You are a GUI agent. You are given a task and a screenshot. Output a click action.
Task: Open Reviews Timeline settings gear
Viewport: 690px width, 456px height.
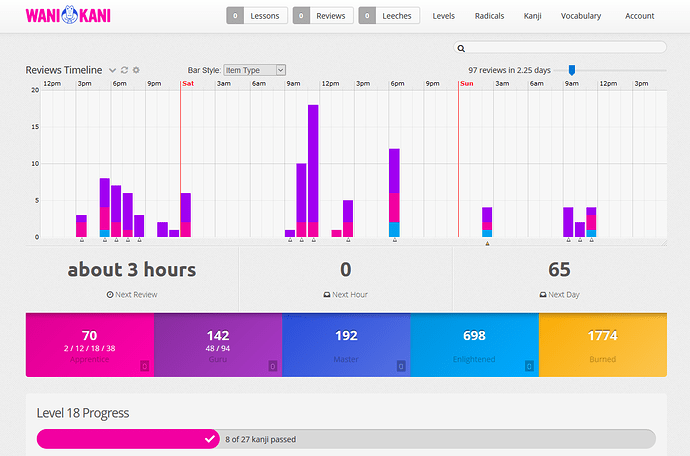click(136, 70)
